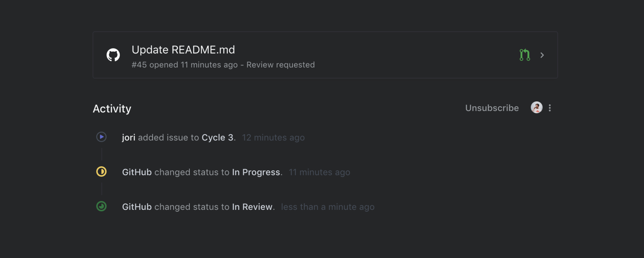Click the In Progress status label
644x258 pixels.
coord(256,172)
